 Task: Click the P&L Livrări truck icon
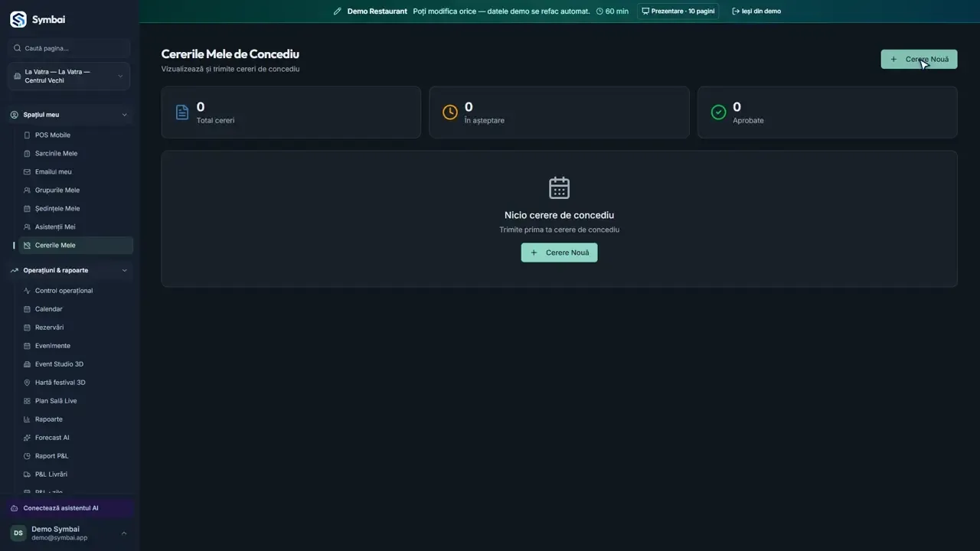tap(27, 474)
